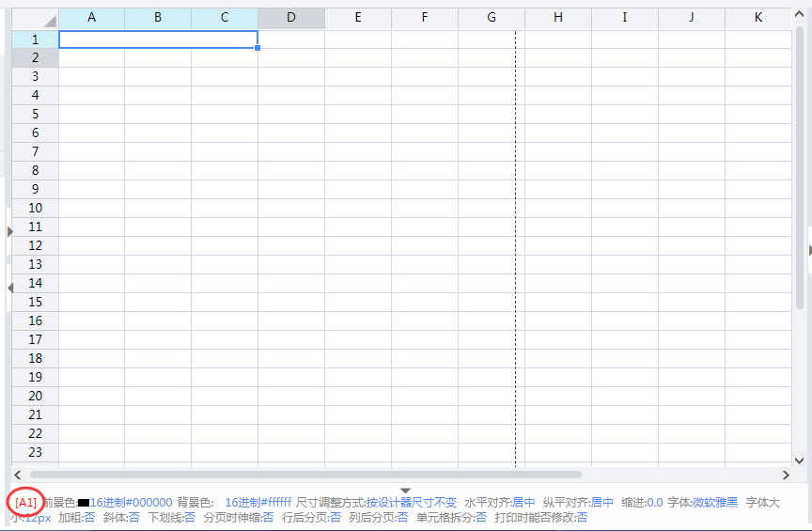812x531 pixels.
Task: Click the 按设计器尺寸不变 resize mode link
Action: tap(412, 503)
